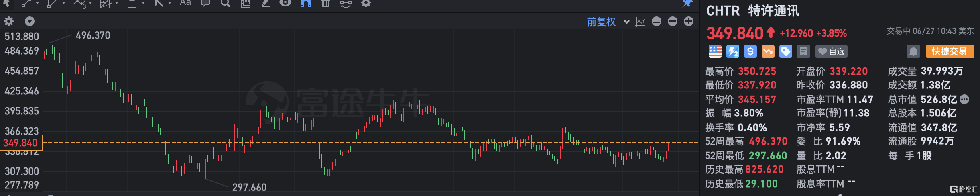
Task: Open market cap details ellipsis icon
Action: [965, 99]
